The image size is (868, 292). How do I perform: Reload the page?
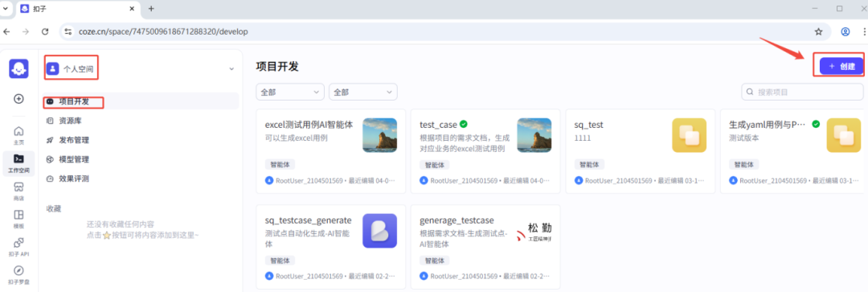pyautogui.click(x=45, y=31)
